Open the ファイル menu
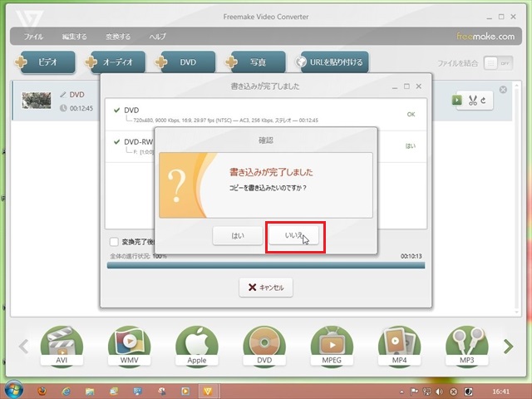This screenshot has width=532, height=399. coord(34,37)
